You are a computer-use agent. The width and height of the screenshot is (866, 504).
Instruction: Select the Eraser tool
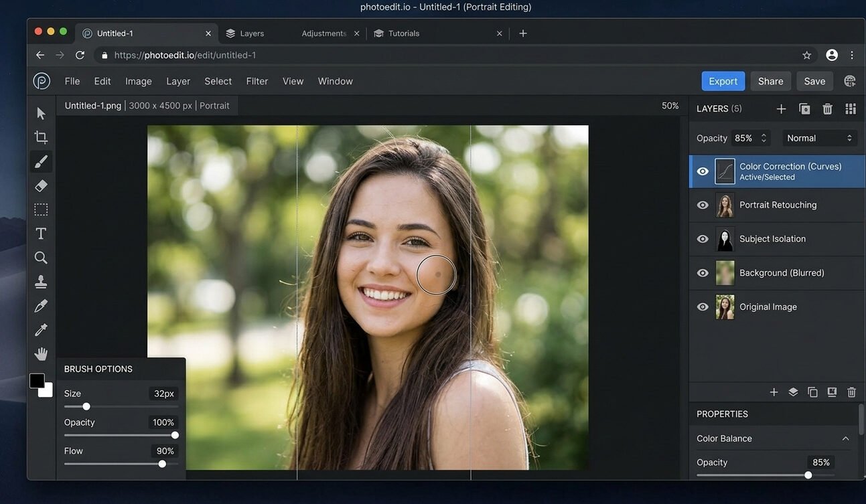point(41,185)
